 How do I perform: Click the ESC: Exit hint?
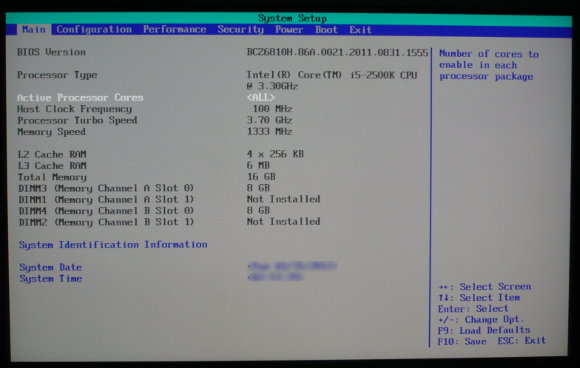(522, 341)
